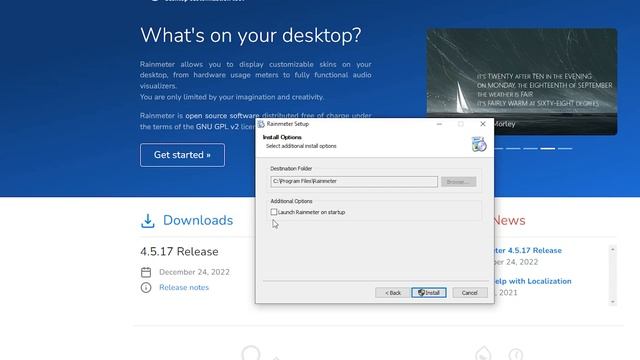Click the info icon beside Release notes
The image size is (640, 360).
tap(146, 288)
